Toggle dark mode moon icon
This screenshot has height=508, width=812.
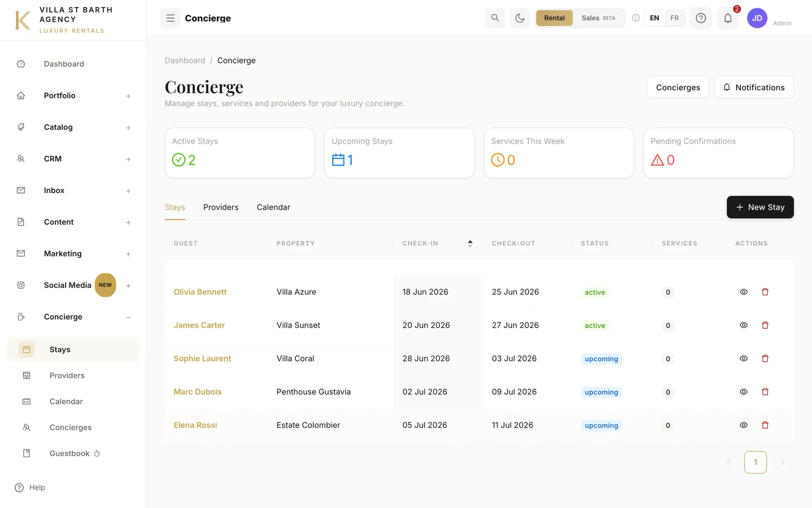pos(520,18)
